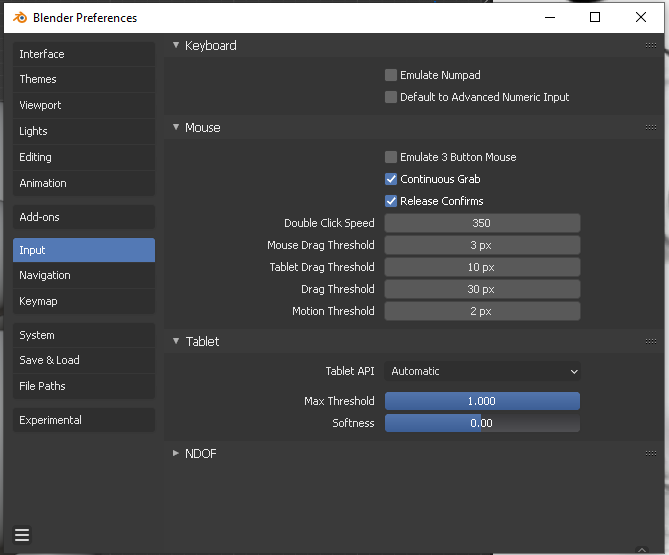Go to File Paths section
Image resolution: width=669 pixels, height=555 pixels.
(84, 386)
